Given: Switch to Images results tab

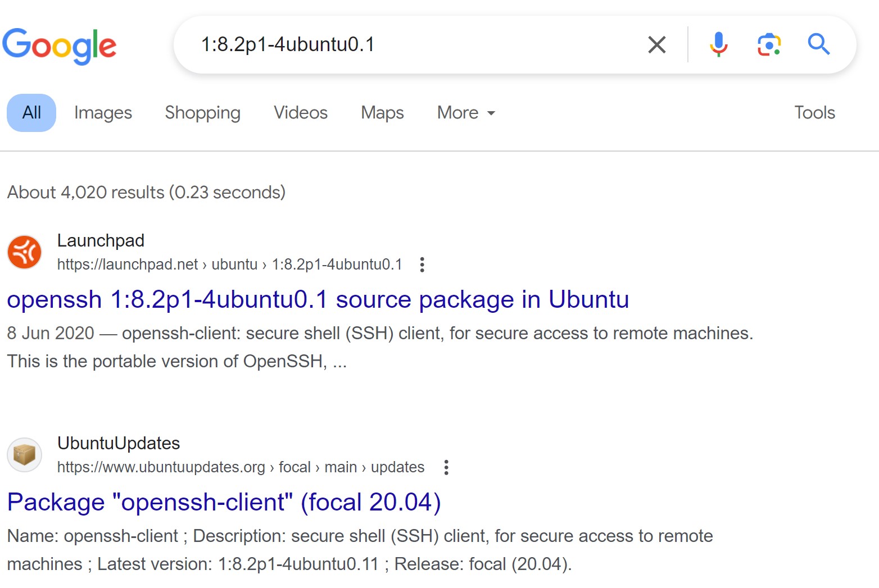Looking at the screenshot, I should pos(103,113).
